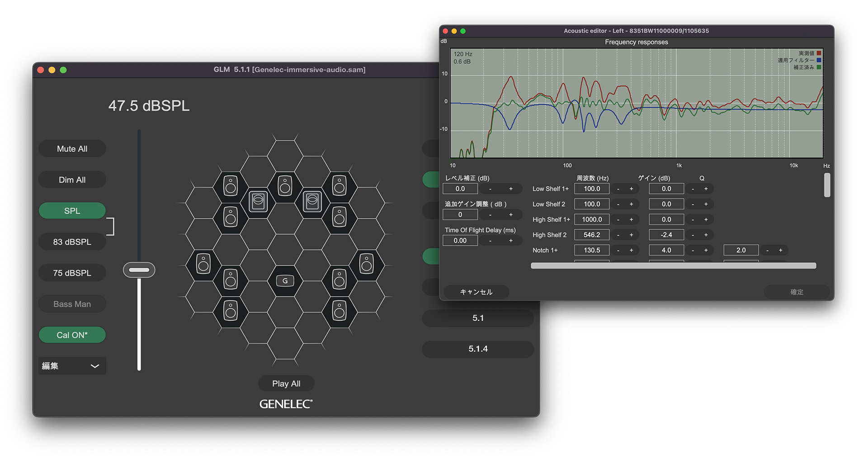Select upper-left second-row speaker icon
868x470 pixels.
click(x=231, y=217)
